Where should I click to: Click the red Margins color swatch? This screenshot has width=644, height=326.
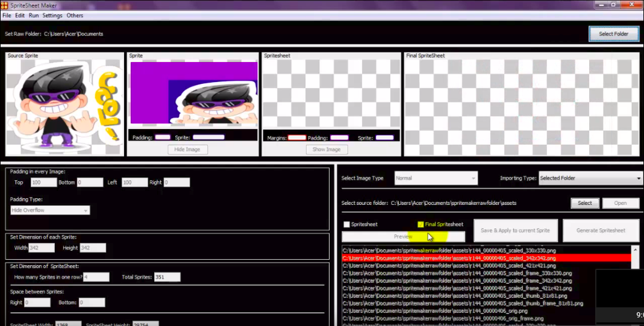pos(297,138)
